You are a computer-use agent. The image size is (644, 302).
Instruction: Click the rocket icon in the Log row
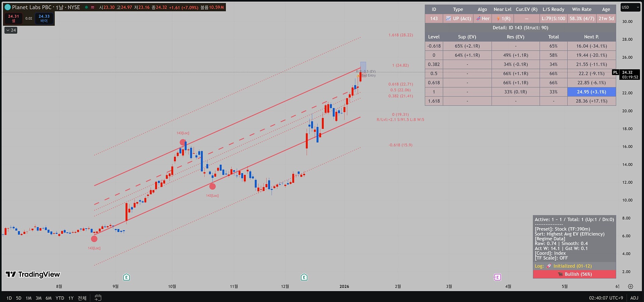tap(549, 266)
